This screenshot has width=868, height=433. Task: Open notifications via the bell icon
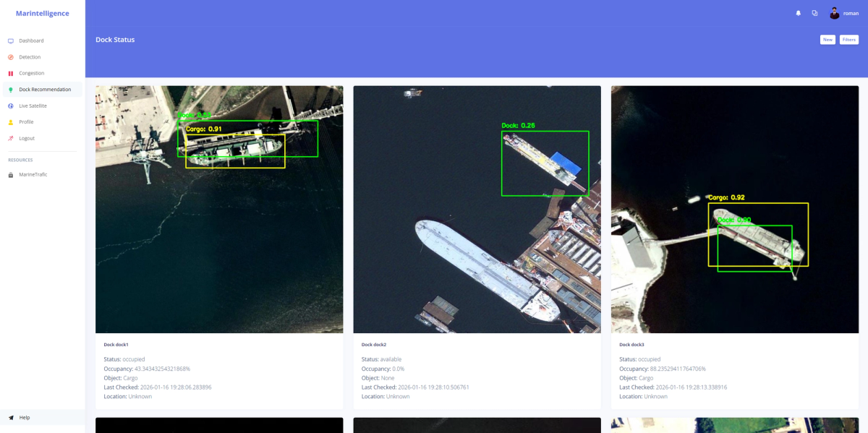point(798,12)
